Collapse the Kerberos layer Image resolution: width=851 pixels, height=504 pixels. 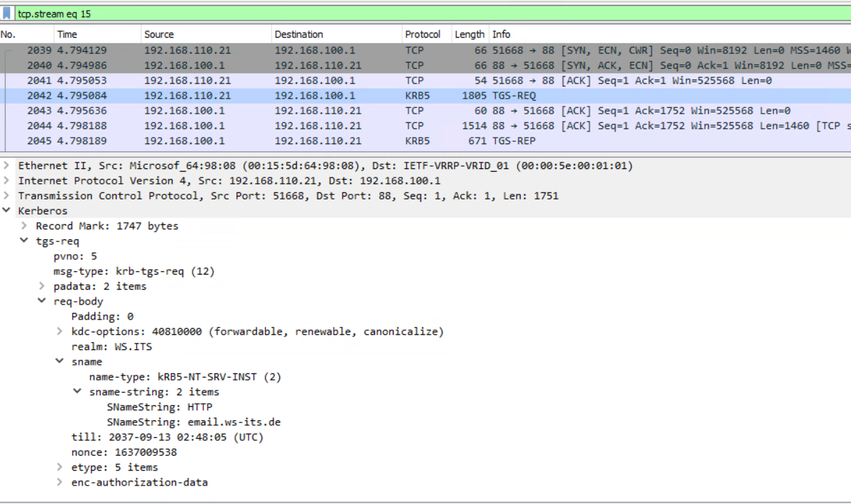pos(6,210)
